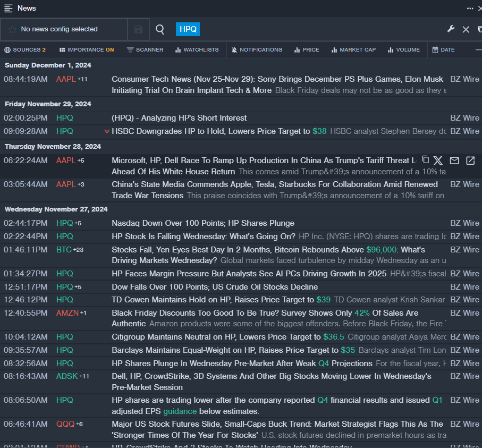Screen dimensions: 482x448
Task: Toggle the Importance ON filter
Action: pos(87,50)
